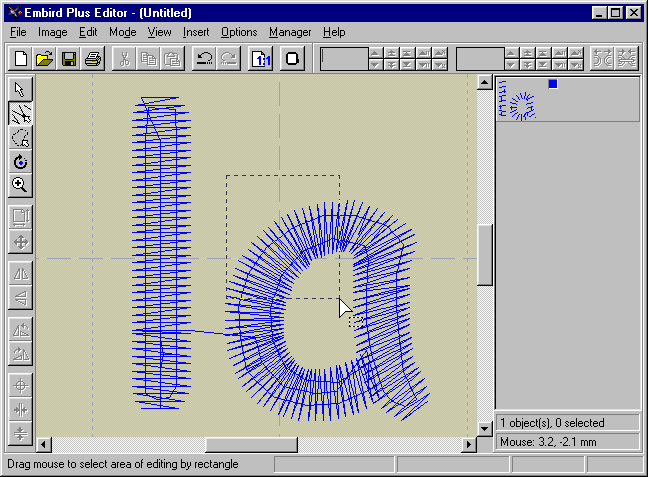The width and height of the screenshot is (648, 477).
Task: Copy selection using the Copy toolbar icon
Action: pyautogui.click(x=148, y=59)
